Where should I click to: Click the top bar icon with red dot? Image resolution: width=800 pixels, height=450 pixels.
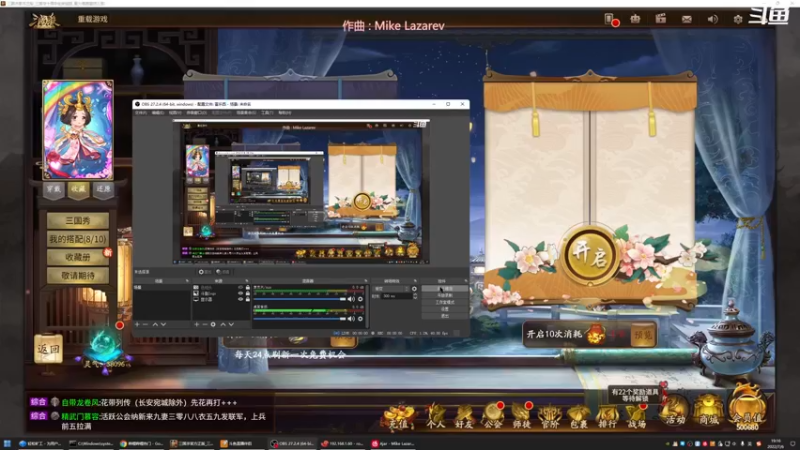(x=611, y=19)
